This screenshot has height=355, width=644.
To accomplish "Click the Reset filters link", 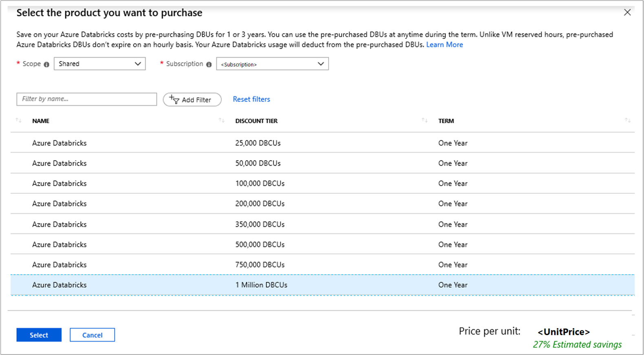I will click(x=251, y=99).
